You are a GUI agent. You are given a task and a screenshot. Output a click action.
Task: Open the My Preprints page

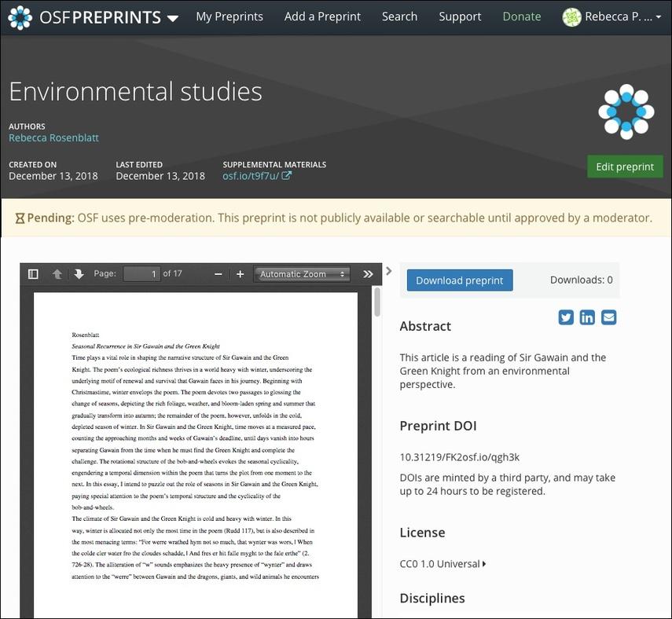(230, 16)
